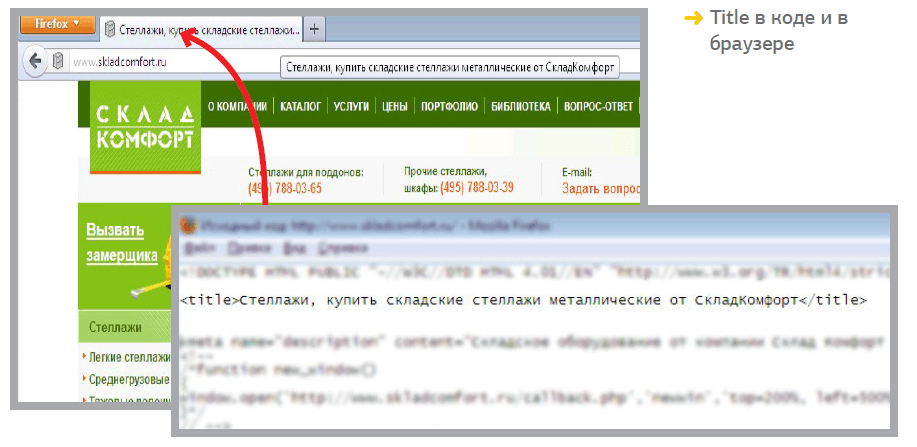The image size is (917, 447).
Task: Click the Задать вопрос link
Action: [601, 188]
